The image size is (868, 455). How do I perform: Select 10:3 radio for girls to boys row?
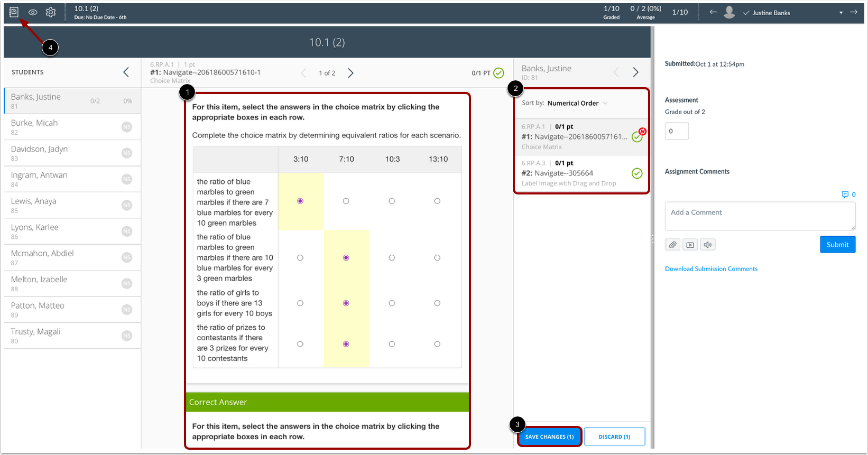click(x=392, y=303)
